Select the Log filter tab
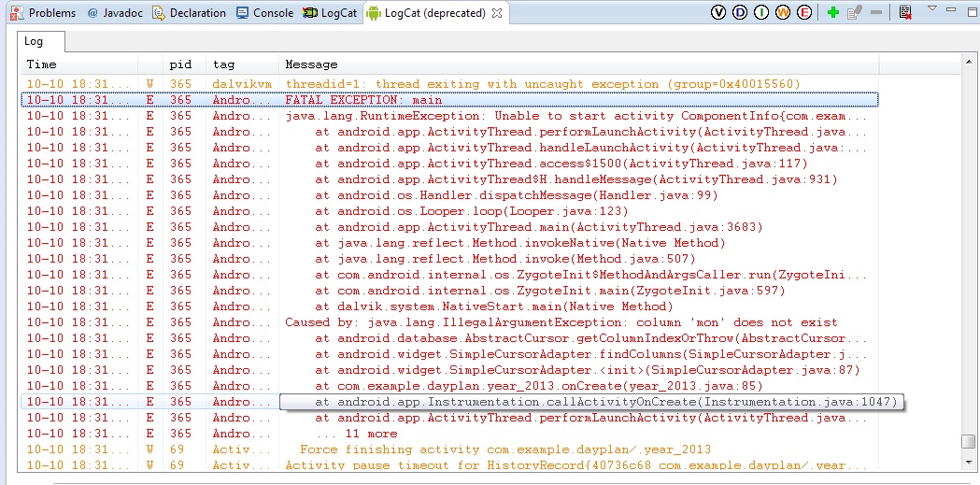980x485 pixels. [40, 41]
